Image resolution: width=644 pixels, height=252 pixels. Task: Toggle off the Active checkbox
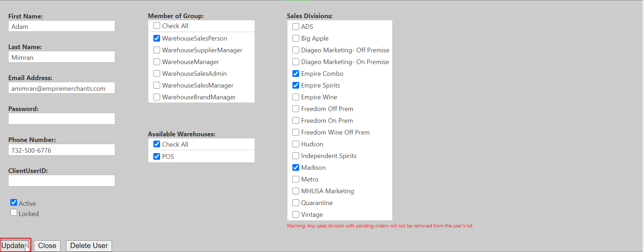coord(14,202)
